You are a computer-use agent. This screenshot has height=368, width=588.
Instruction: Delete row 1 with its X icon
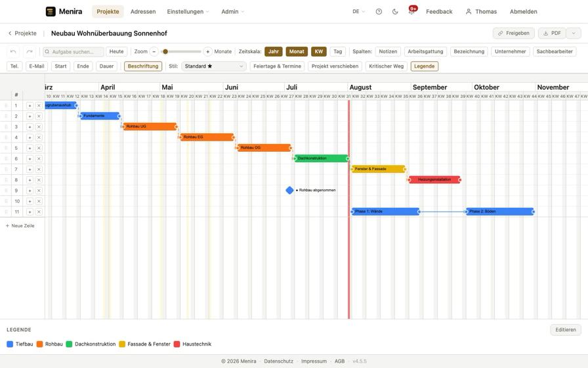(x=39, y=106)
